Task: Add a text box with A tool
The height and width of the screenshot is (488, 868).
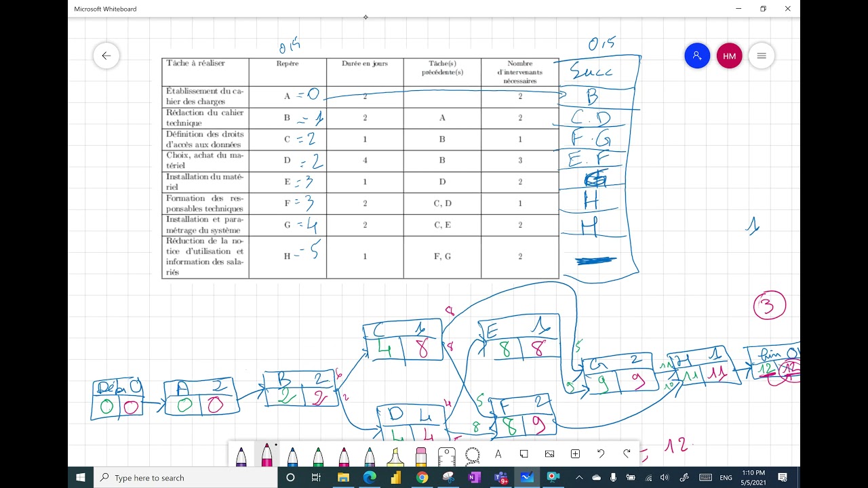Action: click(x=498, y=454)
